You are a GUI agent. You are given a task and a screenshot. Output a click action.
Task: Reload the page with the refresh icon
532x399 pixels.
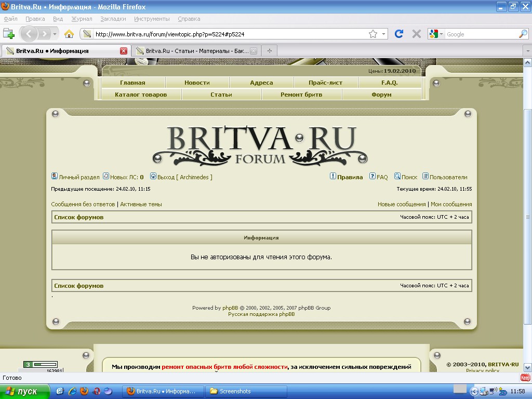pyautogui.click(x=399, y=34)
